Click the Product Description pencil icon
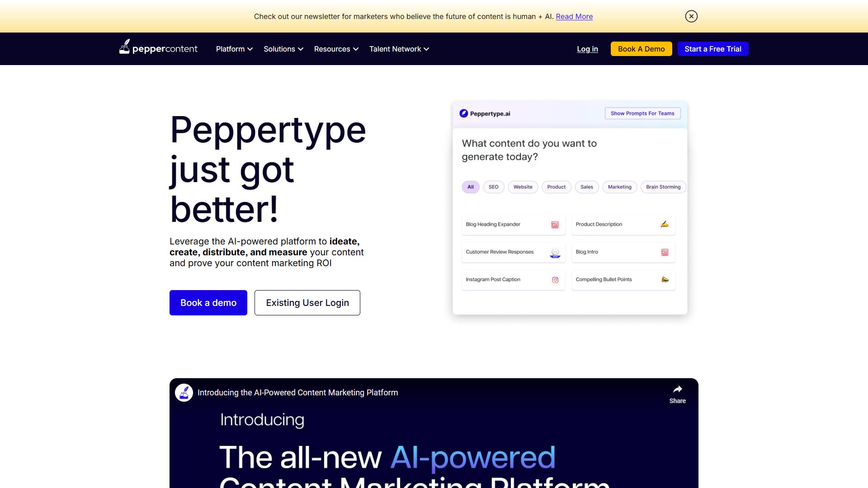 pyautogui.click(x=665, y=224)
